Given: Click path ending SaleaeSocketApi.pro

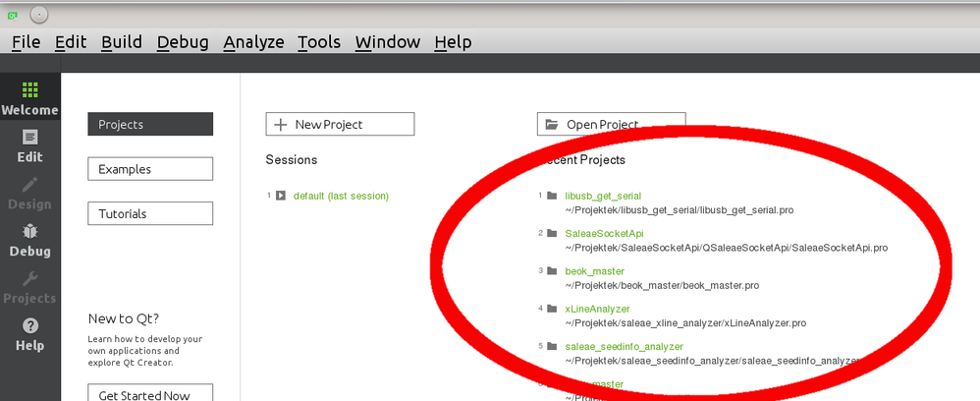Looking at the screenshot, I should point(727,248).
